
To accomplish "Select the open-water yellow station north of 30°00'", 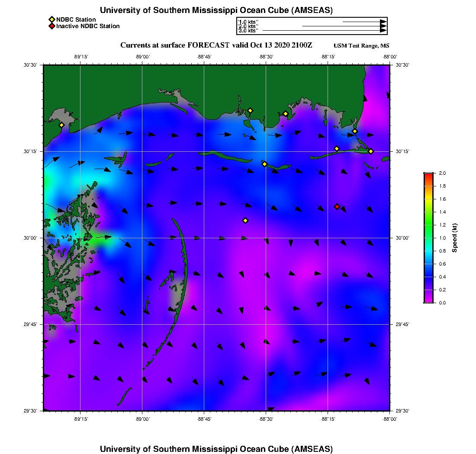I will click(245, 221).
